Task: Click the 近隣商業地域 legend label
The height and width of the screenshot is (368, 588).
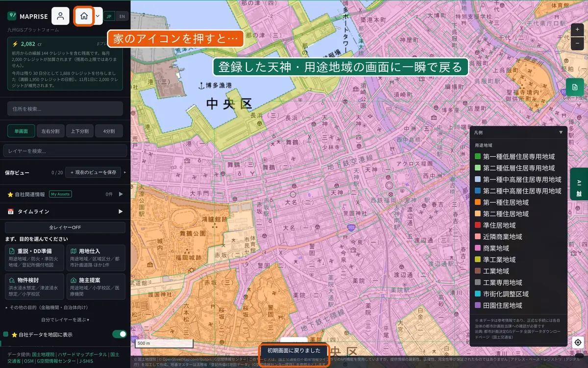Action: pos(502,237)
